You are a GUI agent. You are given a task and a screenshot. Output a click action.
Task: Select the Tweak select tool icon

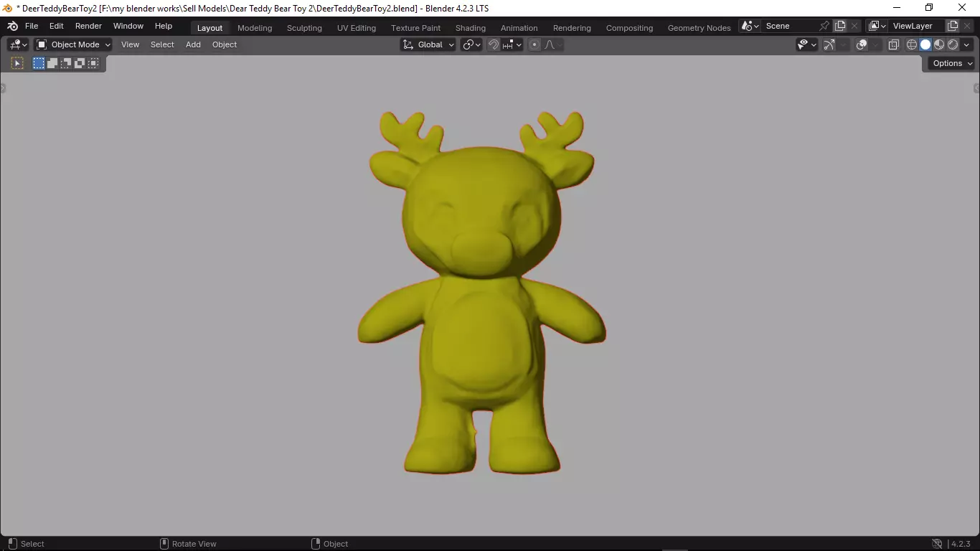click(17, 63)
